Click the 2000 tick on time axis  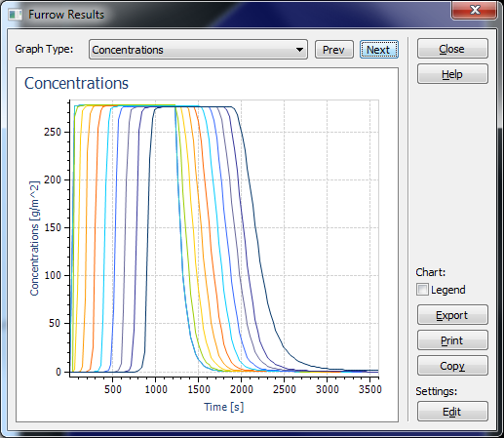pyautogui.click(x=241, y=389)
